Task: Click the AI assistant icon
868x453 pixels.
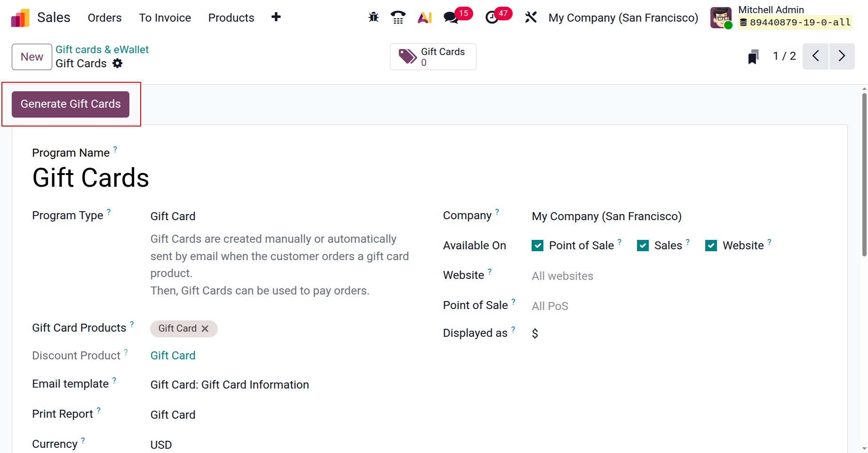Action: (424, 17)
